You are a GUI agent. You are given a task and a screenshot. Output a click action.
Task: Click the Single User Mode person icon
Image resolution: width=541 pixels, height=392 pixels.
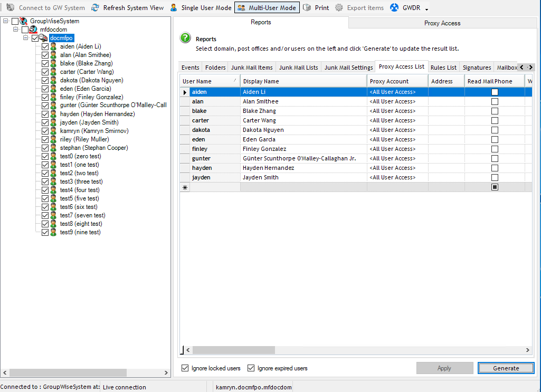[174, 7]
